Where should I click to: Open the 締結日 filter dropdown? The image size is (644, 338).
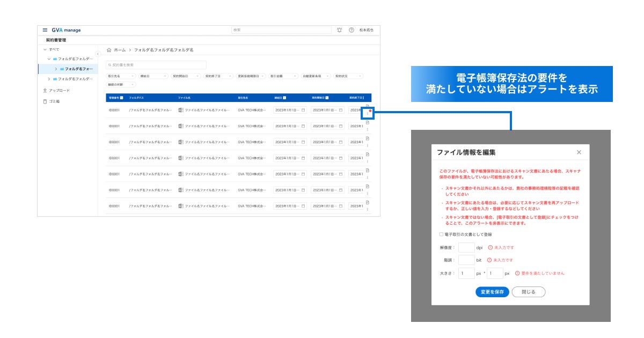click(153, 76)
